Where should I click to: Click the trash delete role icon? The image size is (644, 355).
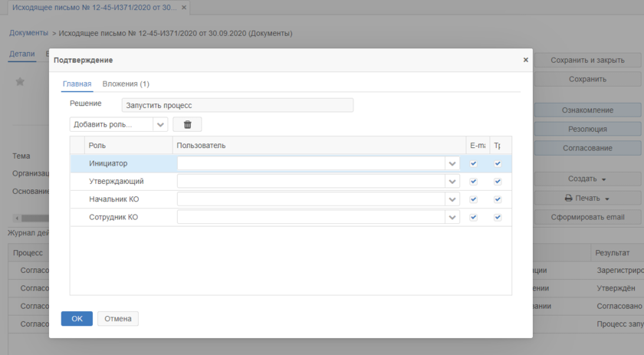[187, 124]
